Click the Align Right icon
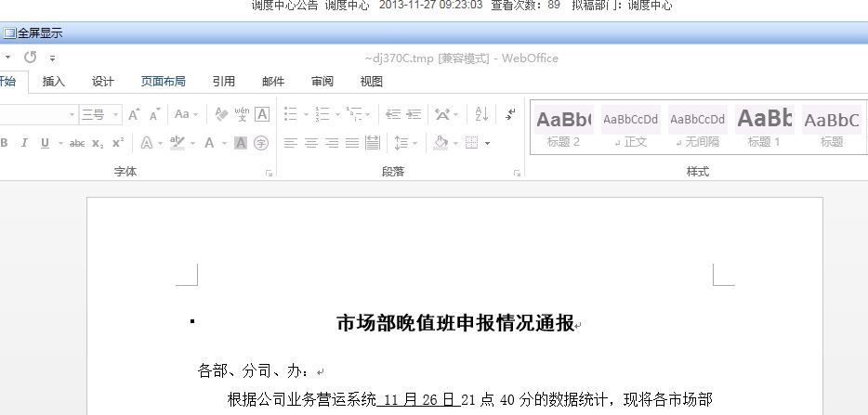The image size is (868, 415). point(332,143)
